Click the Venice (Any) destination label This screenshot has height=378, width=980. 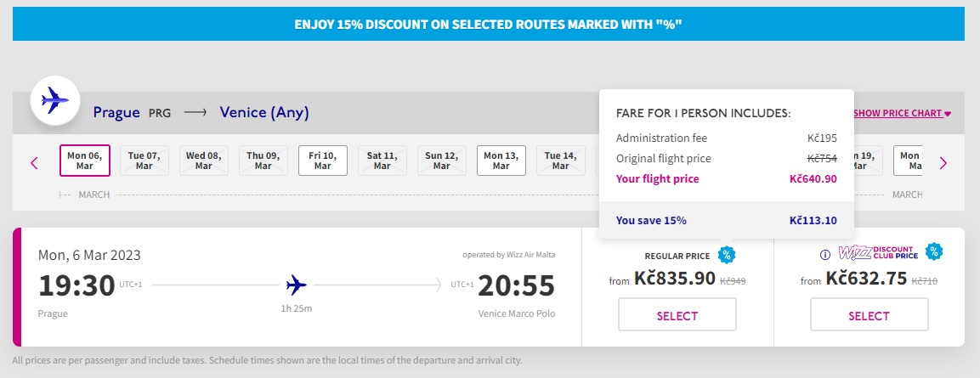(264, 113)
